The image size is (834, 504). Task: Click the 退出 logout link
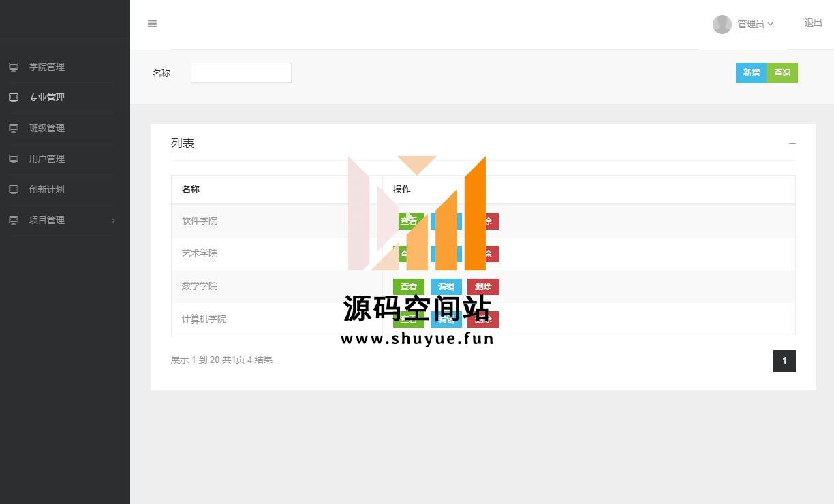point(813,23)
